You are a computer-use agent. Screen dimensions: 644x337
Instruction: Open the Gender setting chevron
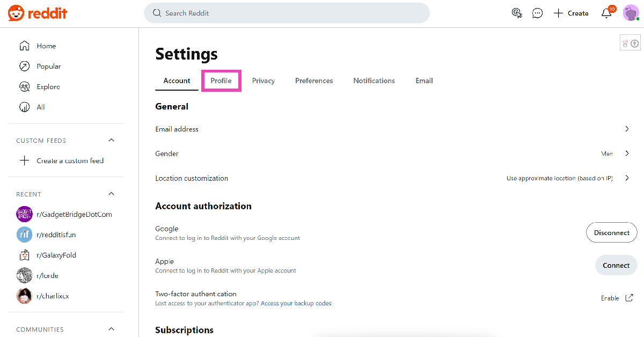coord(627,153)
